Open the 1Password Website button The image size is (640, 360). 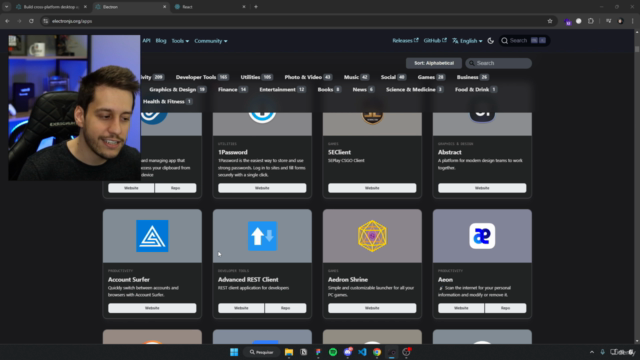coord(262,188)
